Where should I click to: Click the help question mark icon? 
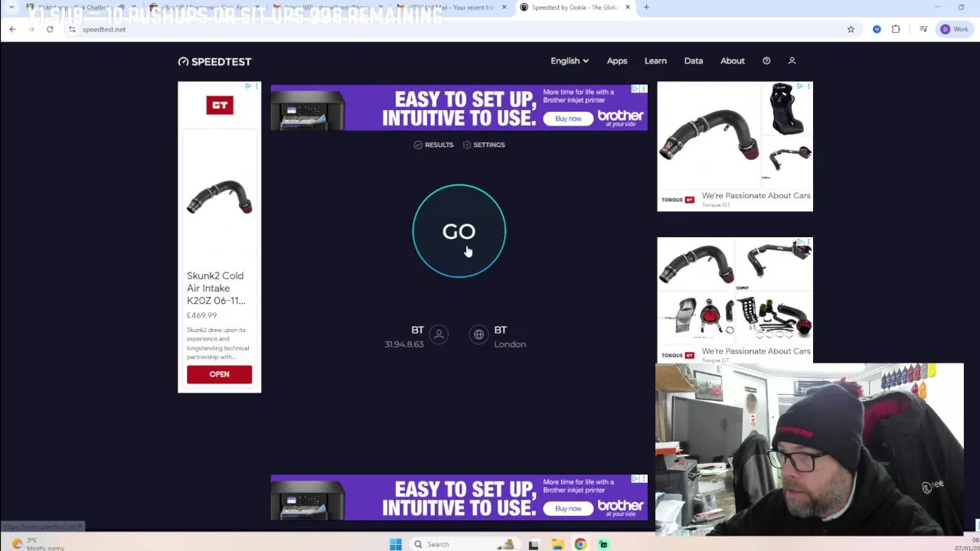pyautogui.click(x=766, y=60)
